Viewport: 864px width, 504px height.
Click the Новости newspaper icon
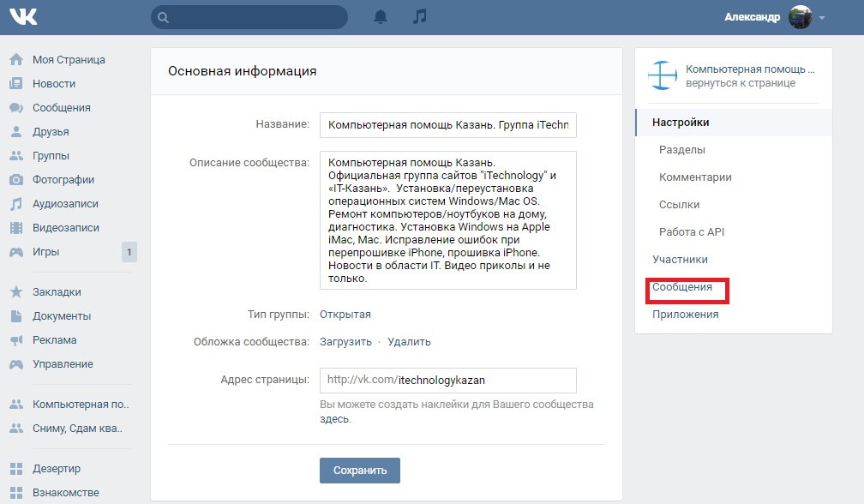15,84
